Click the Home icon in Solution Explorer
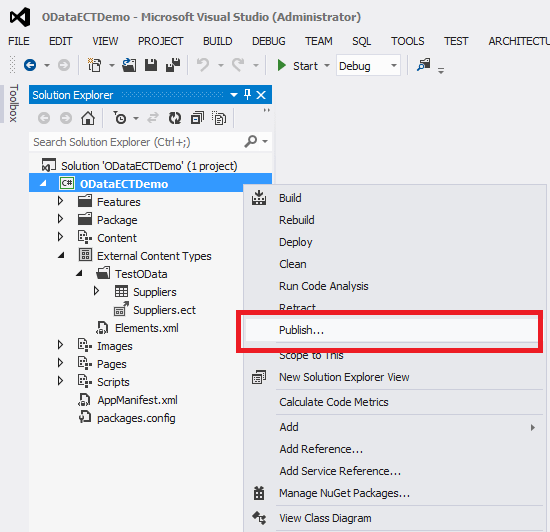Viewport: 550px width, 532px height. click(x=88, y=118)
